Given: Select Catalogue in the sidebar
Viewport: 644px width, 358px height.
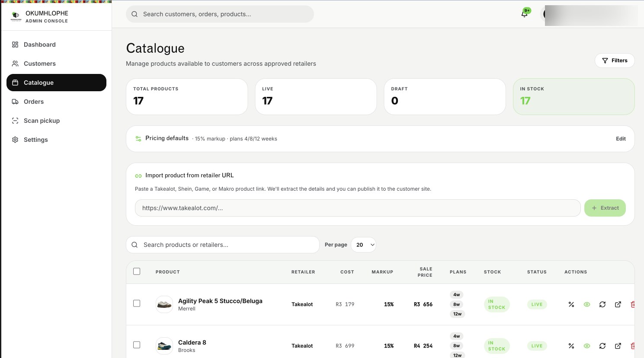Looking at the screenshot, I should (x=56, y=83).
